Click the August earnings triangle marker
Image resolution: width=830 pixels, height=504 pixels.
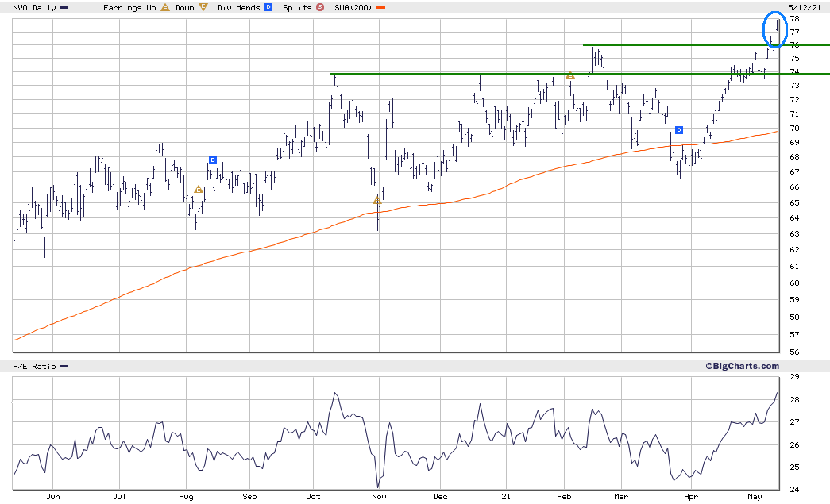pyautogui.click(x=199, y=190)
